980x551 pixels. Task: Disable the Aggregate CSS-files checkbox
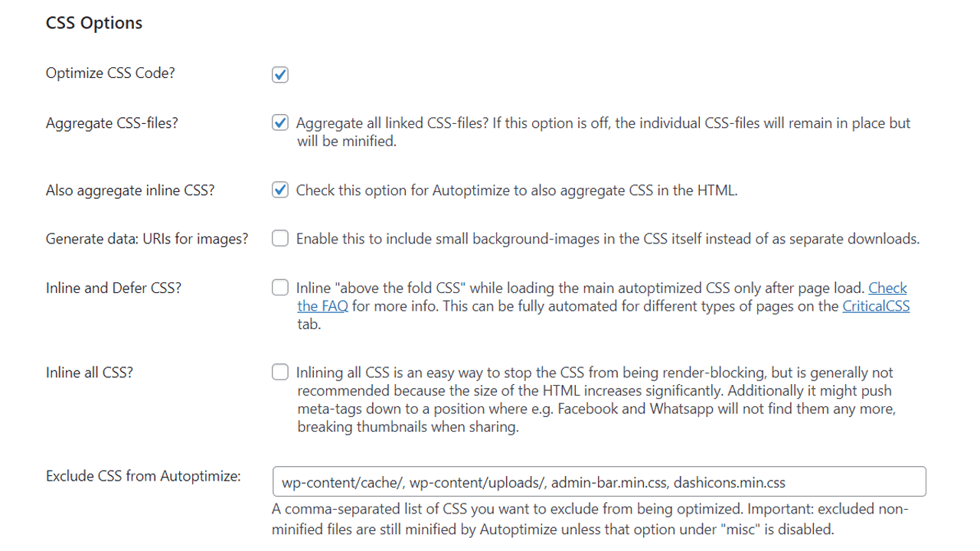click(x=280, y=123)
